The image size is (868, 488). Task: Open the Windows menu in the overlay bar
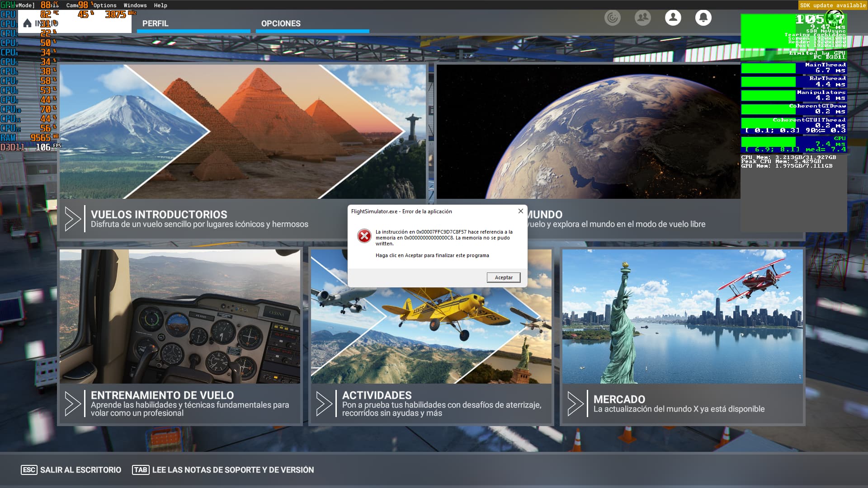[136, 5]
